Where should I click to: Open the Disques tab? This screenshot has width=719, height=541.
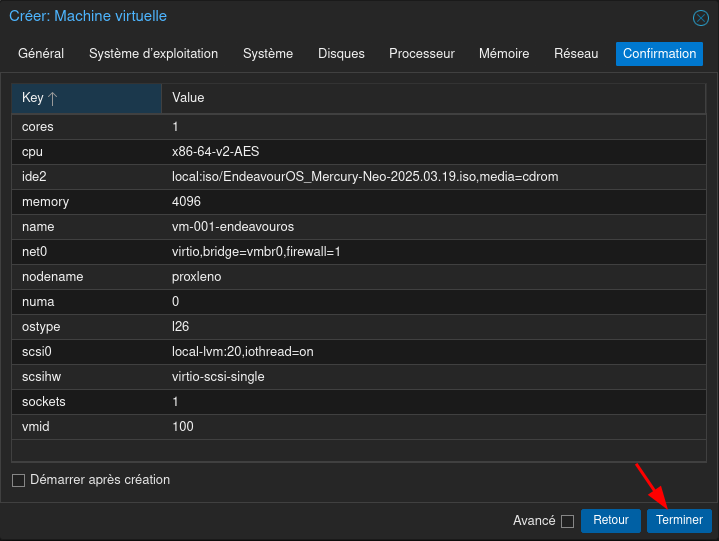[341, 54]
